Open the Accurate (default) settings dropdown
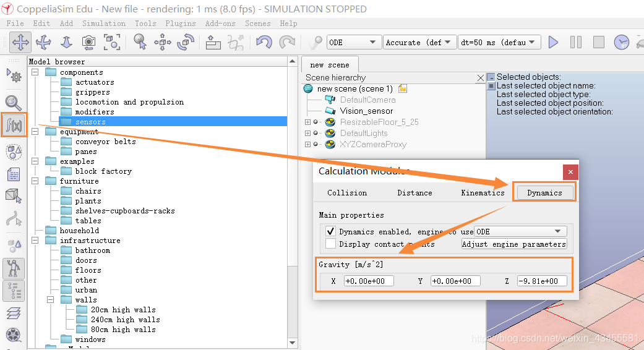Screen dimensions: 644x350 click(x=419, y=42)
